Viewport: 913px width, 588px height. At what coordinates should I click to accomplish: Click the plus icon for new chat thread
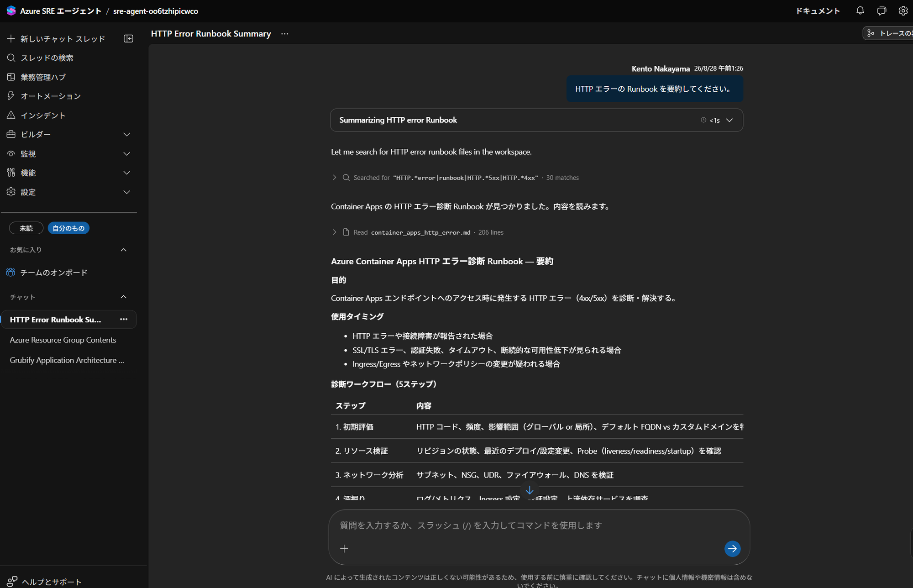[11, 39]
